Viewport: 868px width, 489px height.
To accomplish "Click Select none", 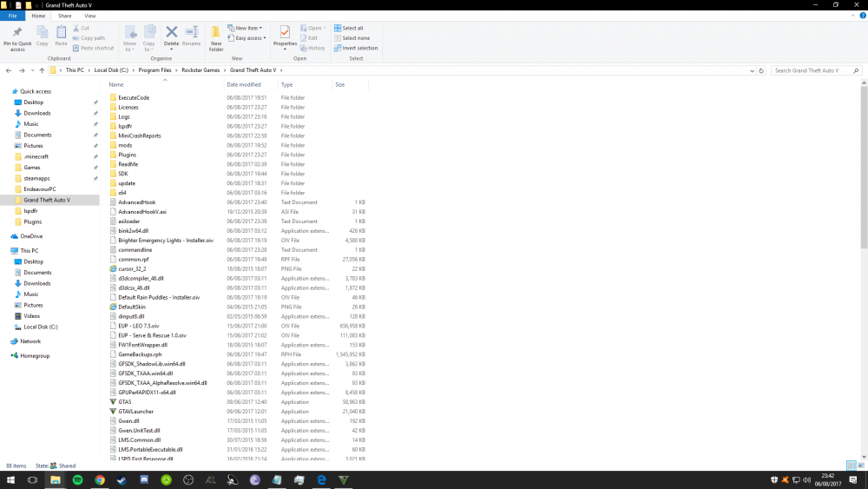I will pos(352,38).
